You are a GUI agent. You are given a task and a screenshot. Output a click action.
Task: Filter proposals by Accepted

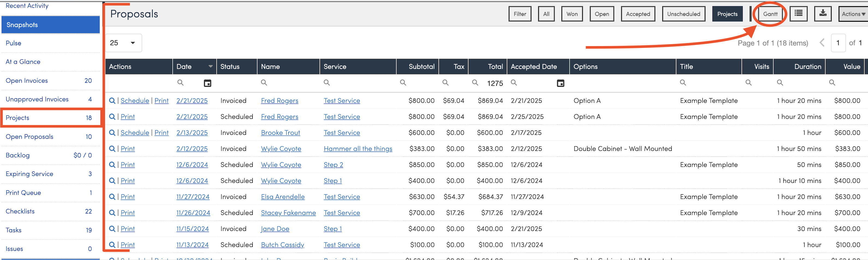tap(638, 14)
